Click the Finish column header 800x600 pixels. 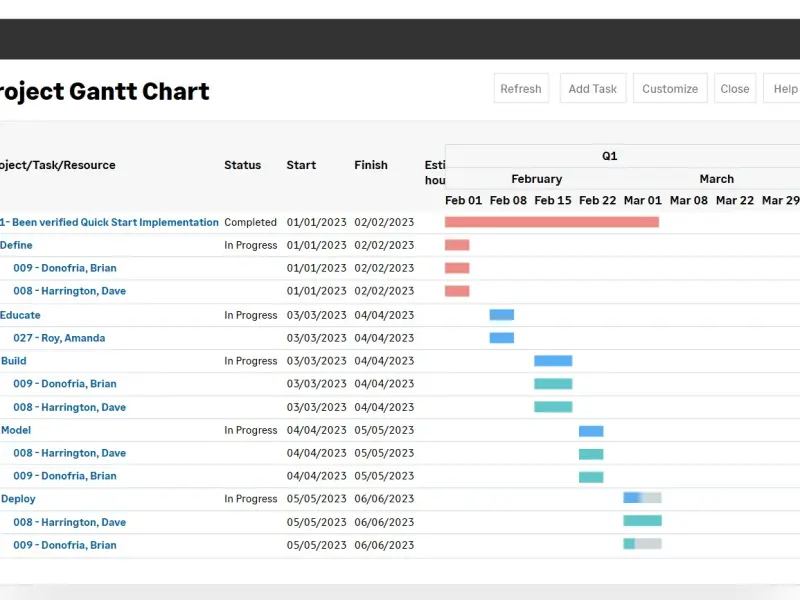[x=370, y=165]
